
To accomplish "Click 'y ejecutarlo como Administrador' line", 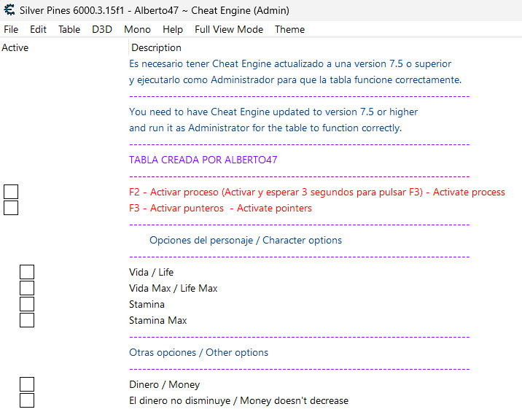I will click(x=295, y=80).
